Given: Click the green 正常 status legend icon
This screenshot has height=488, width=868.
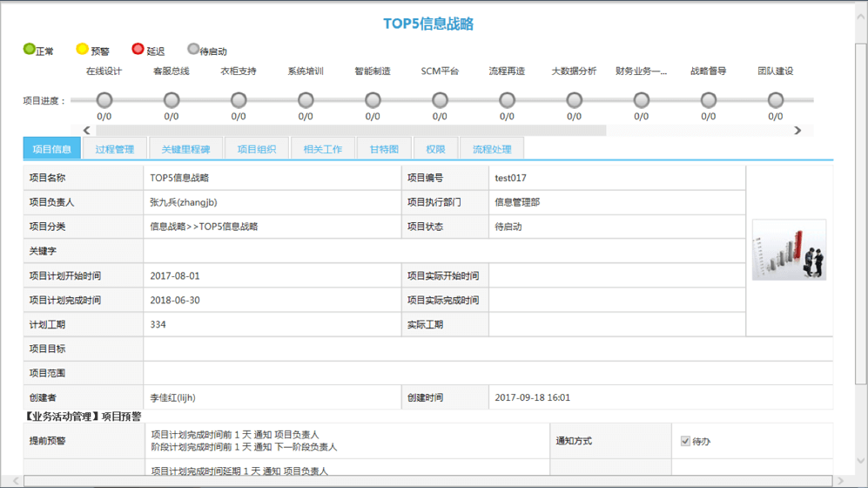Looking at the screenshot, I should tap(30, 50).
